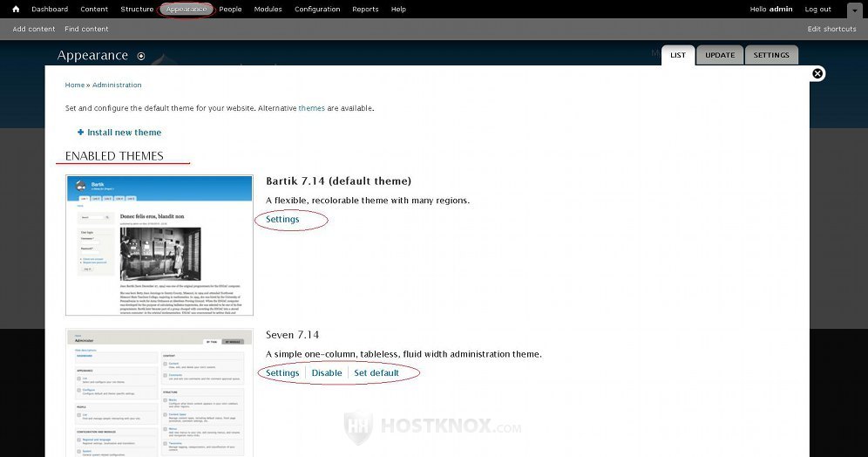Switch to the List tab
Screen dimensions: 868x457
point(678,55)
